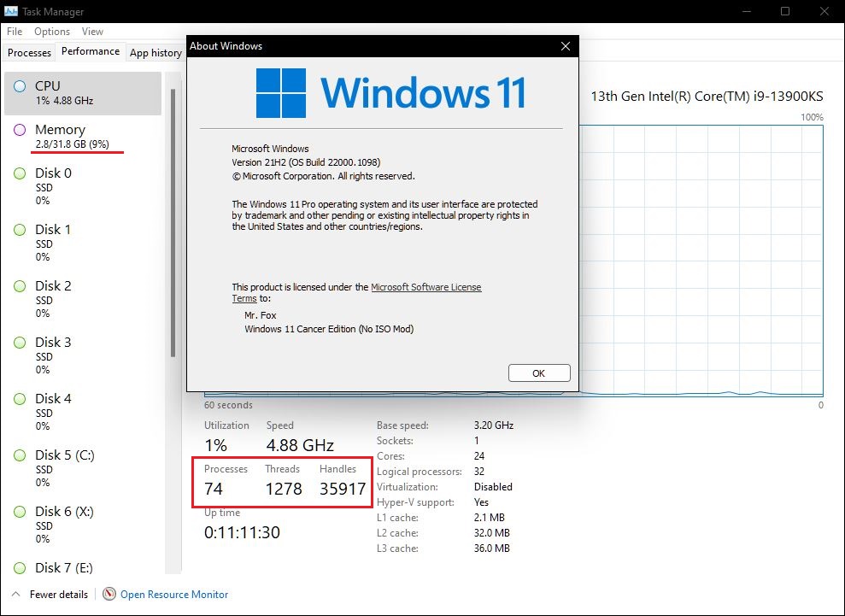Screen dimensions: 845x616
Task: Click the Disk 3 green circle icon
Action: click(x=20, y=343)
